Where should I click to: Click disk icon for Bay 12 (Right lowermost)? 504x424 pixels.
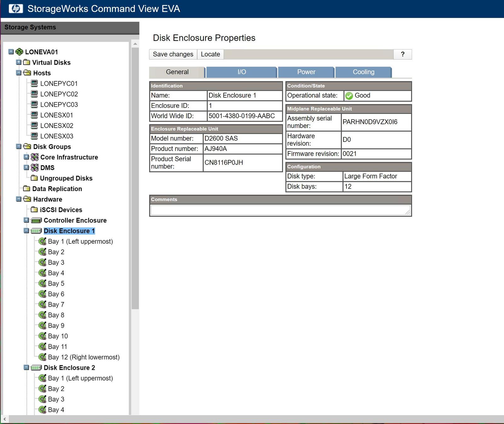pyautogui.click(x=42, y=357)
